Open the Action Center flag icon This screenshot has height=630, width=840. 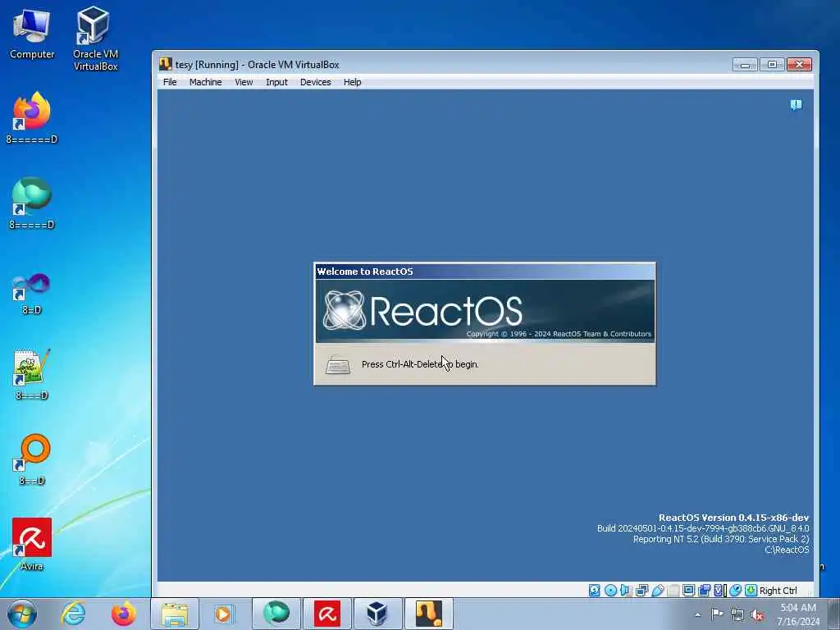[x=717, y=614]
